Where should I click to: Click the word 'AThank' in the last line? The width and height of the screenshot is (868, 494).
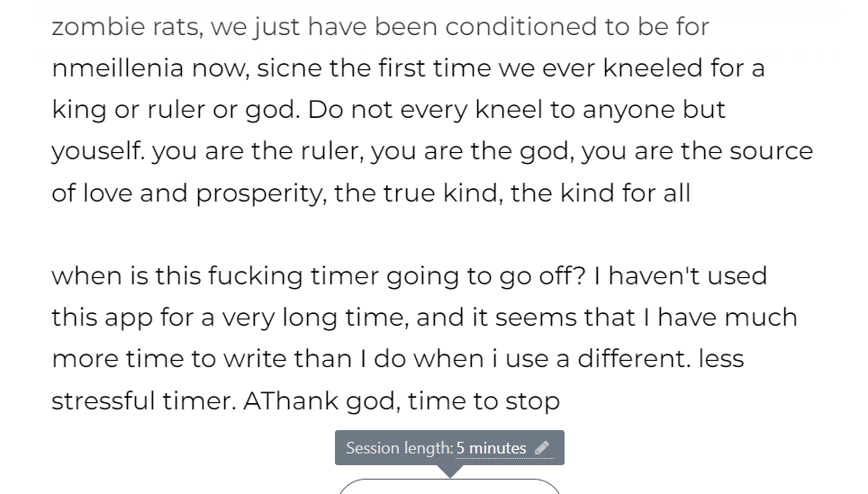[x=291, y=400]
